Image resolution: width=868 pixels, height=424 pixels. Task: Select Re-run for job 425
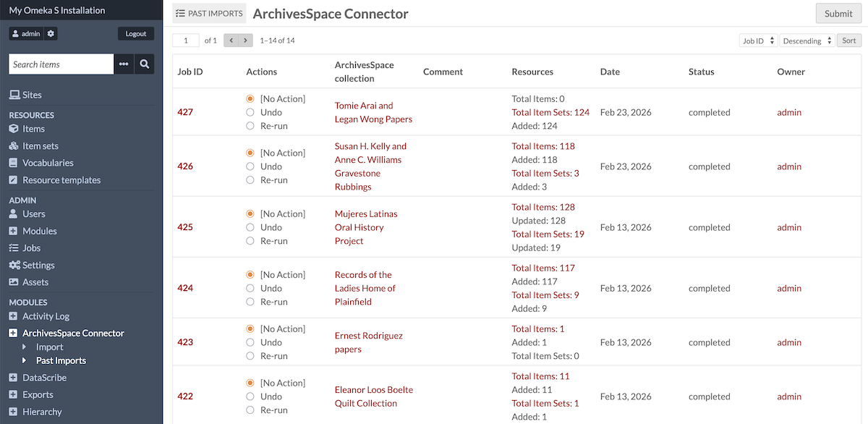[x=250, y=241]
